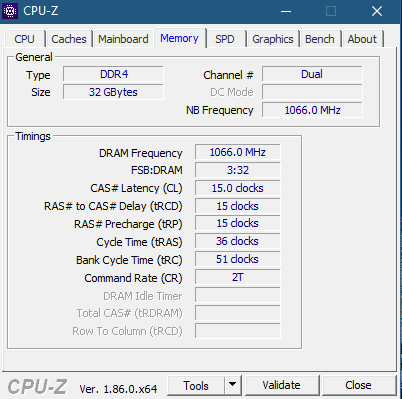Screen dimensions: 402x399
Task: Click the empty Total CAS# (tRDRAM) field
Action: (x=238, y=313)
